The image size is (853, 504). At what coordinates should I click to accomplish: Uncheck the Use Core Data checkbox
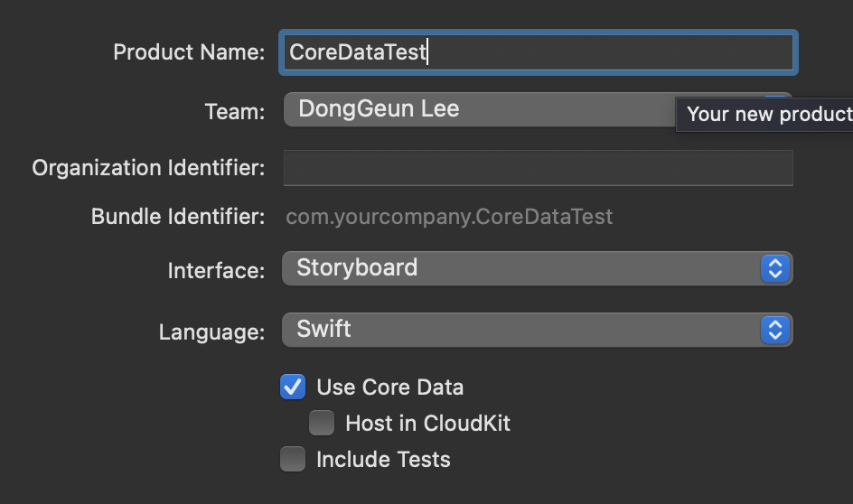[x=293, y=387]
